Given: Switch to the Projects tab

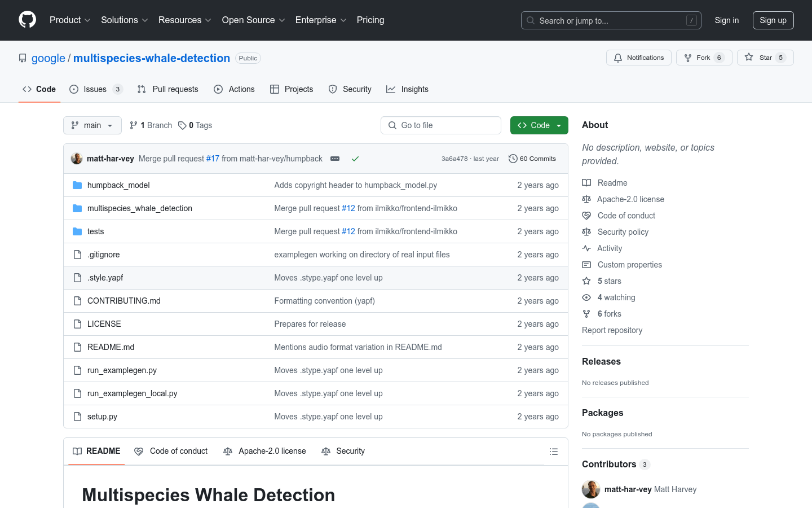Looking at the screenshot, I should click(x=292, y=89).
